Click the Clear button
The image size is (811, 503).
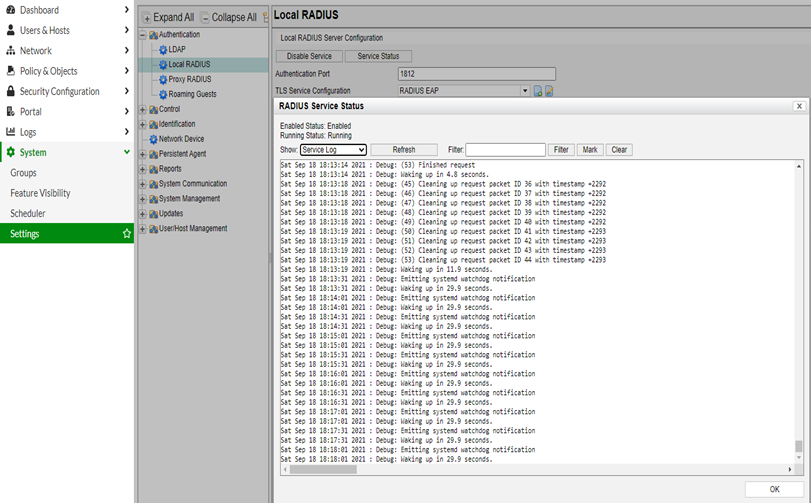point(619,150)
